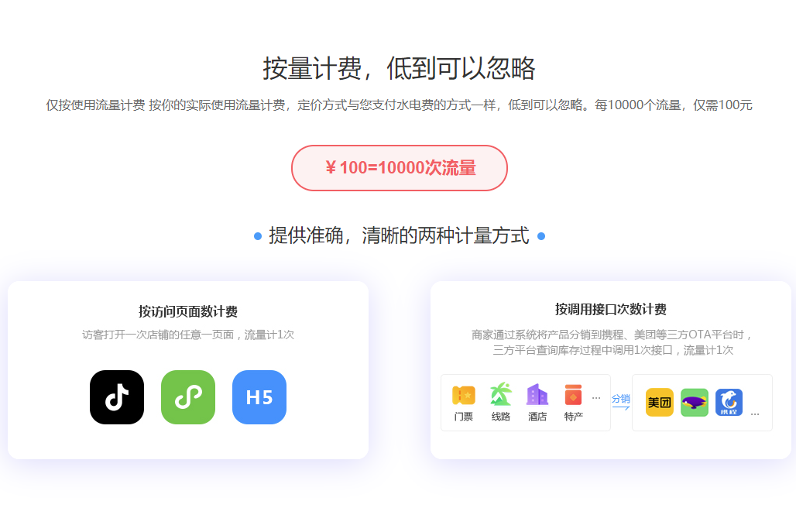The width and height of the screenshot is (796, 532).
Task: Click the 三方平台查询库存过程中调用1次接口 line
Action: (612, 350)
